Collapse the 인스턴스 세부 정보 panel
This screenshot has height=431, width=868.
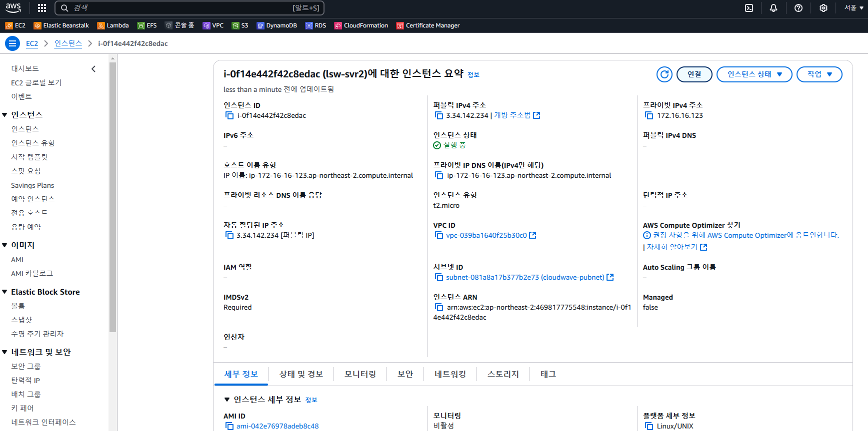tap(227, 400)
